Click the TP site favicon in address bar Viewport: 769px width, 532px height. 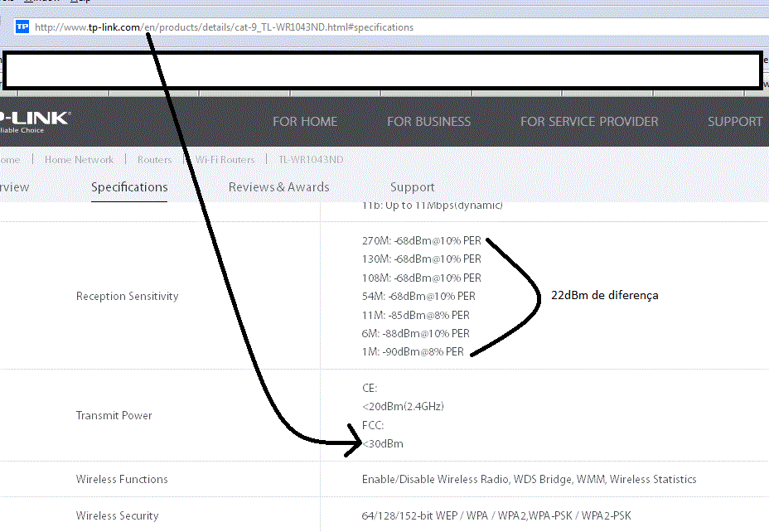(22, 27)
